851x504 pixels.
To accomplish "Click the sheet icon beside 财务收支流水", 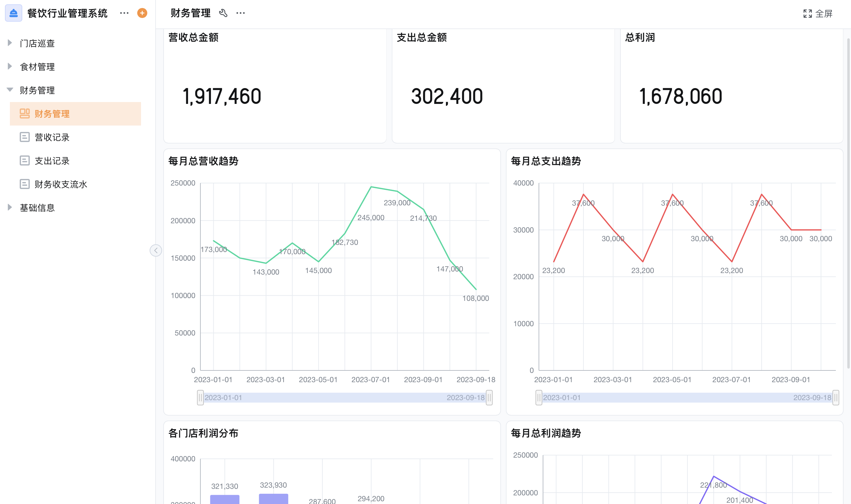I will point(24,184).
